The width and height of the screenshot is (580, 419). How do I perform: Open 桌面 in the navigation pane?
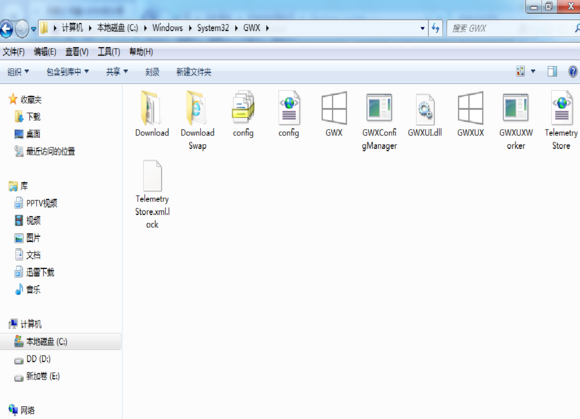tap(33, 134)
